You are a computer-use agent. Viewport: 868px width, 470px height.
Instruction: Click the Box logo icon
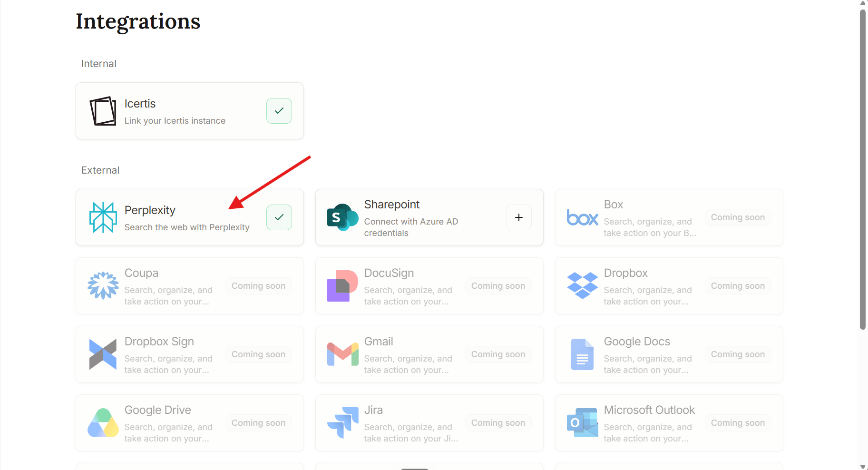582,217
